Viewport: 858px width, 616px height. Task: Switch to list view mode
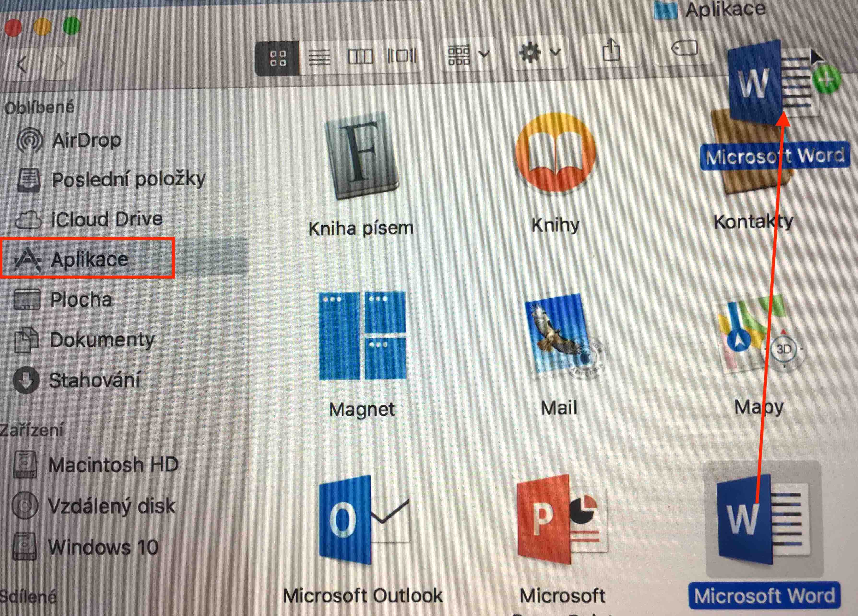[319, 58]
